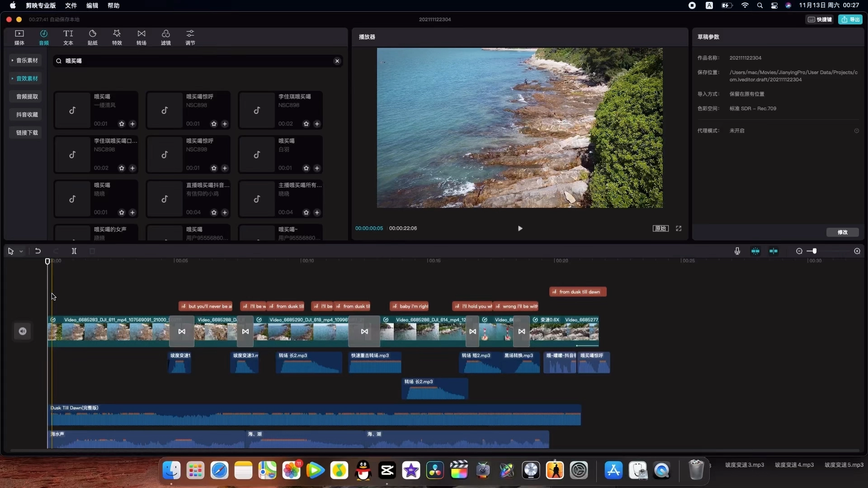Expand the 音乐素材 music category
Viewport: 868px width, 488px height.
click(x=25, y=61)
